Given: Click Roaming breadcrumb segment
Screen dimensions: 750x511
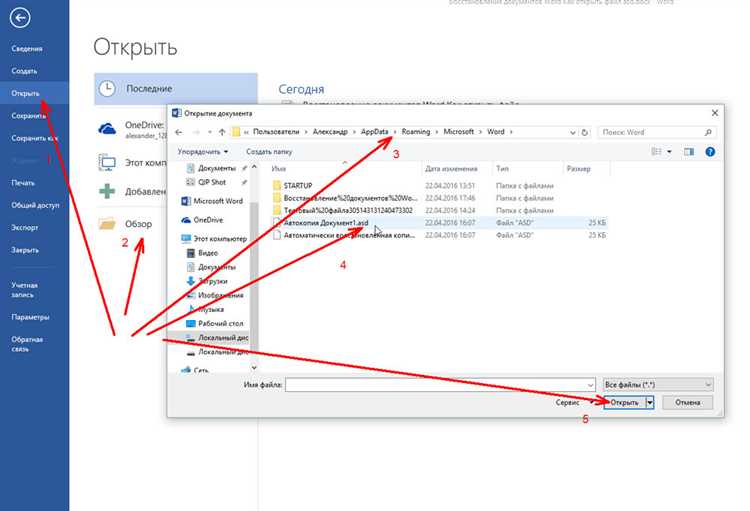Looking at the screenshot, I should point(416,132).
